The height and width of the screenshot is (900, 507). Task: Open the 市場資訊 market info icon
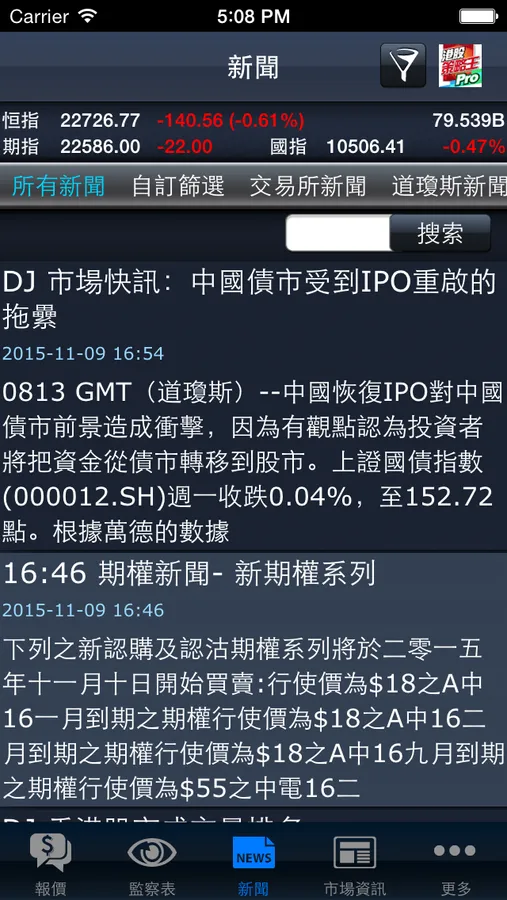click(x=355, y=853)
